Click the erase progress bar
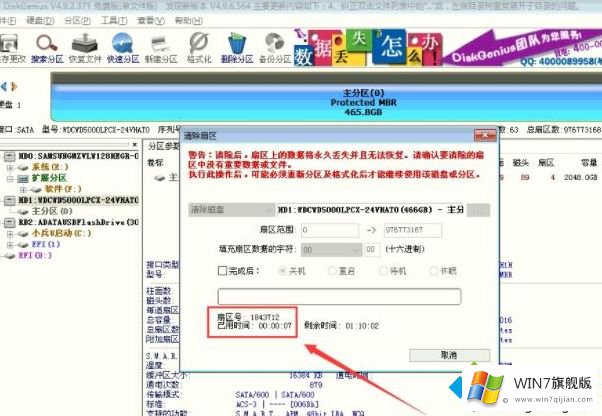Screen dimensions: 602x416 pyautogui.click(x=339, y=297)
